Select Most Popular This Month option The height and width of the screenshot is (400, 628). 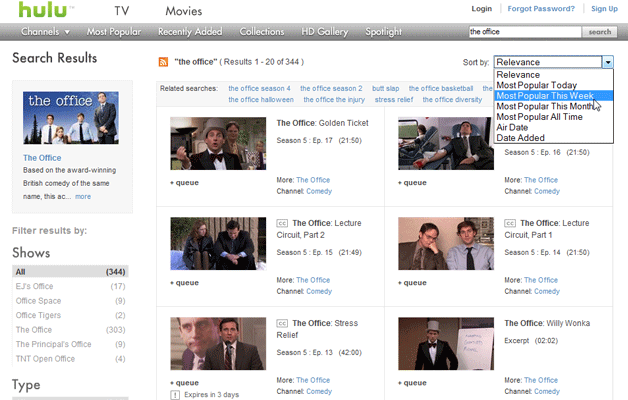545,107
